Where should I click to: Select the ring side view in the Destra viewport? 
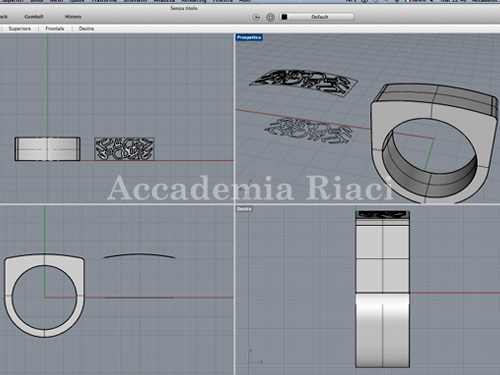tap(383, 289)
